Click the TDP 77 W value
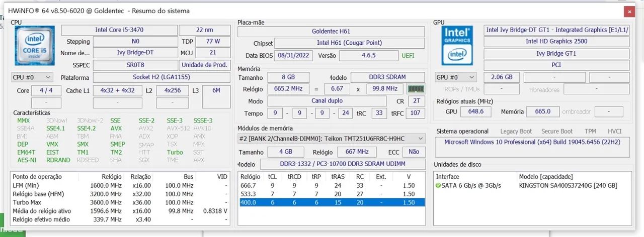The image size is (644, 237). 212,42
